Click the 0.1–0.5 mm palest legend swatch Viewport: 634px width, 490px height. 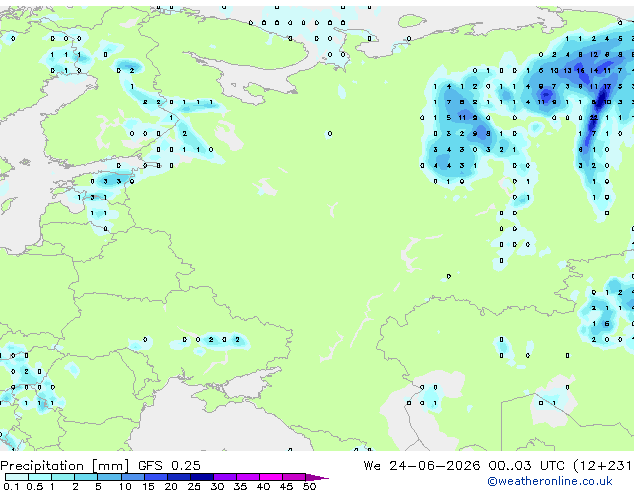click(17, 477)
